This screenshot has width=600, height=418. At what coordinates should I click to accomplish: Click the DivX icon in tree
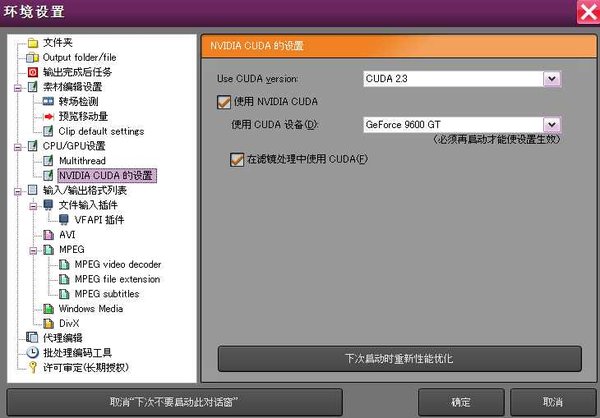[49, 323]
